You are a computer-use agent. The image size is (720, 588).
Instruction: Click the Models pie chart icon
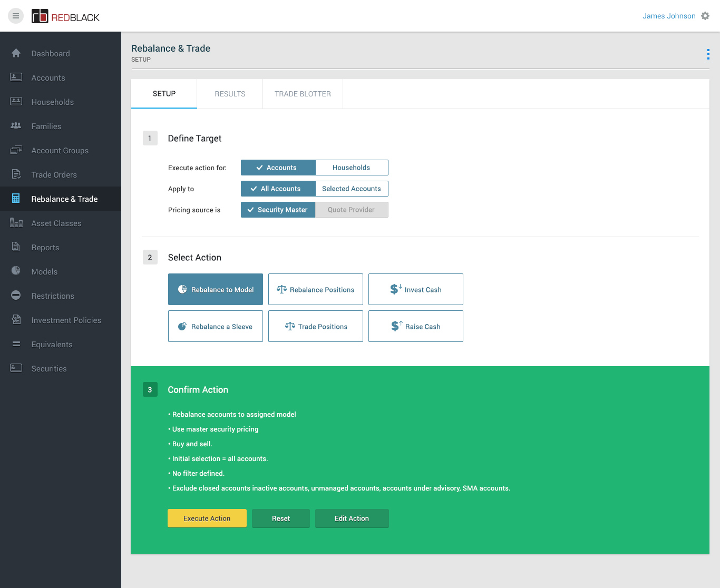[x=16, y=271]
